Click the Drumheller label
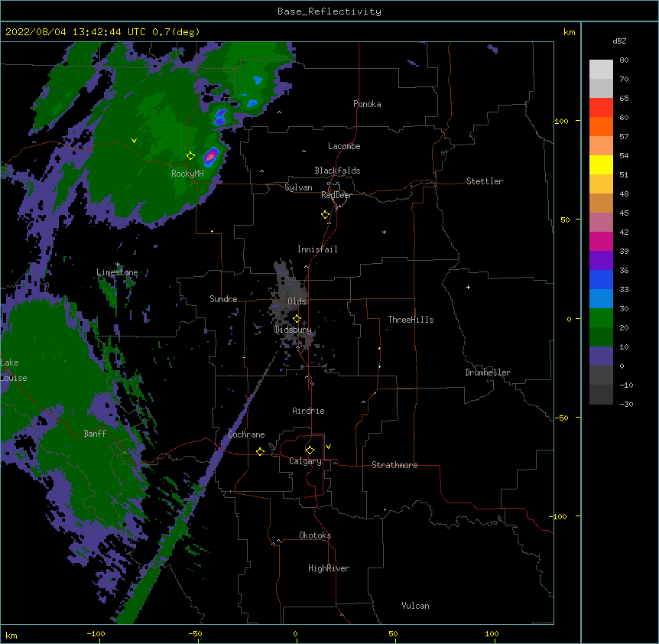 (488, 372)
